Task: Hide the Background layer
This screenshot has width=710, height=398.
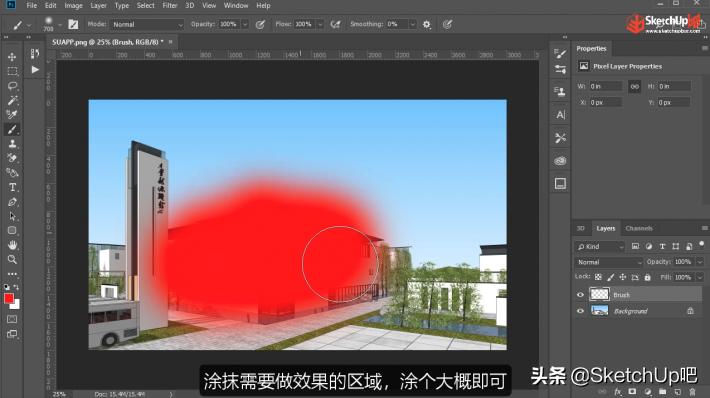Action: [580, 311]
